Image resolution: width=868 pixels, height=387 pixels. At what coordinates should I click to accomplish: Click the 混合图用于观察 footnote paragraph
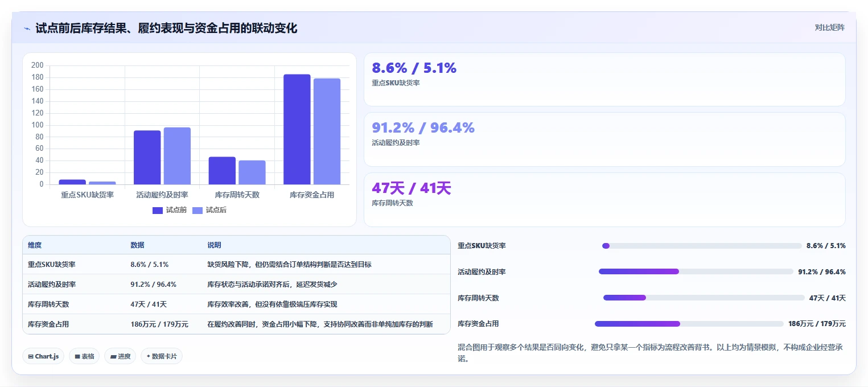(x=651, y=353)
